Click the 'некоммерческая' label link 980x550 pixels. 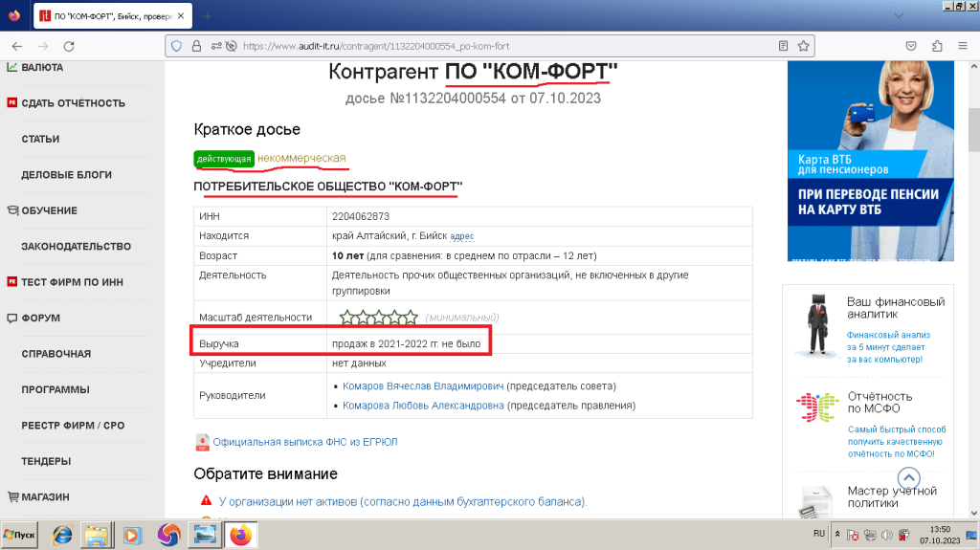[x=301, y=158]
